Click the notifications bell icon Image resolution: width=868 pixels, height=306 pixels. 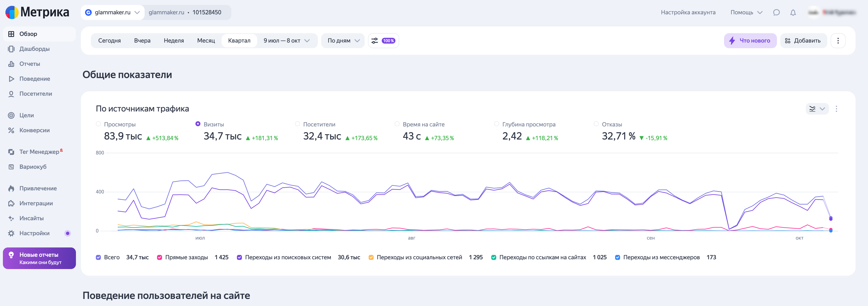click(793, 12)
